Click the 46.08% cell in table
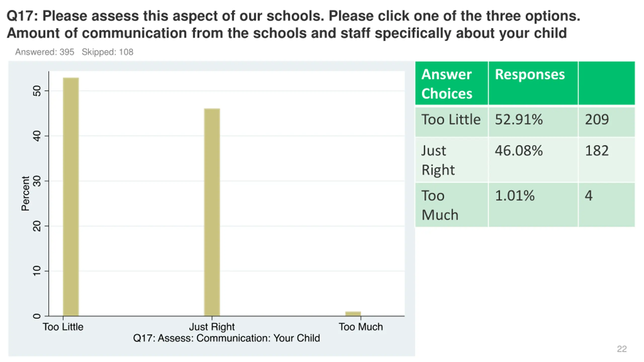Viewport: 644px width, 362px height. [533, 160]
